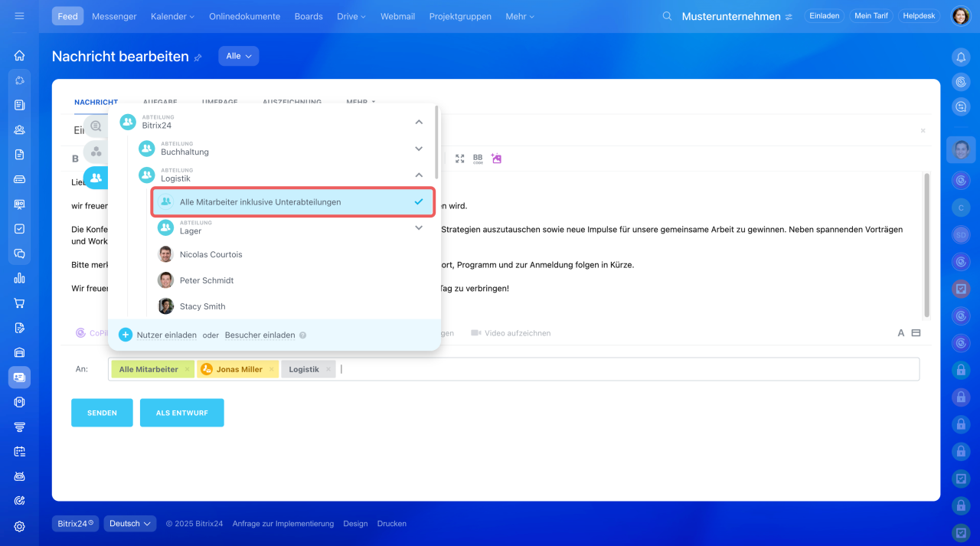980x546 pixels.
Task: Open the Mehr menu in top navigation
Action: (520, 16)
